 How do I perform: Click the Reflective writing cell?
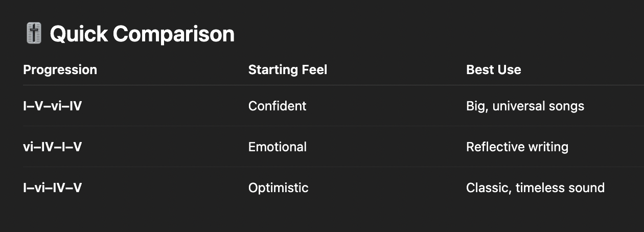click(x=517, y=147)
